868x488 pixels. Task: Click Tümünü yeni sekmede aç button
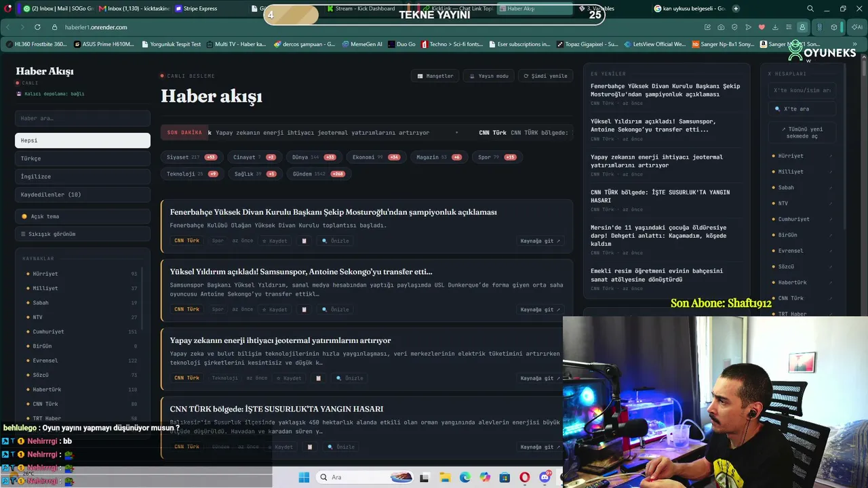pyautogui.click(x=802, y=132)
